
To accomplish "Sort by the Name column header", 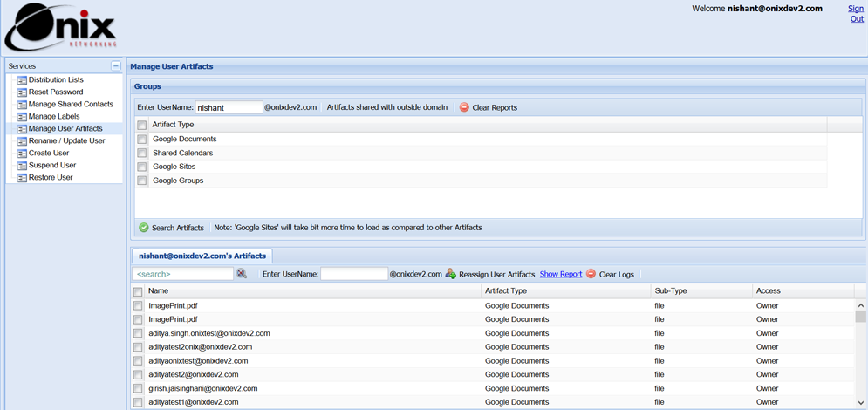I will pos(312,290).
